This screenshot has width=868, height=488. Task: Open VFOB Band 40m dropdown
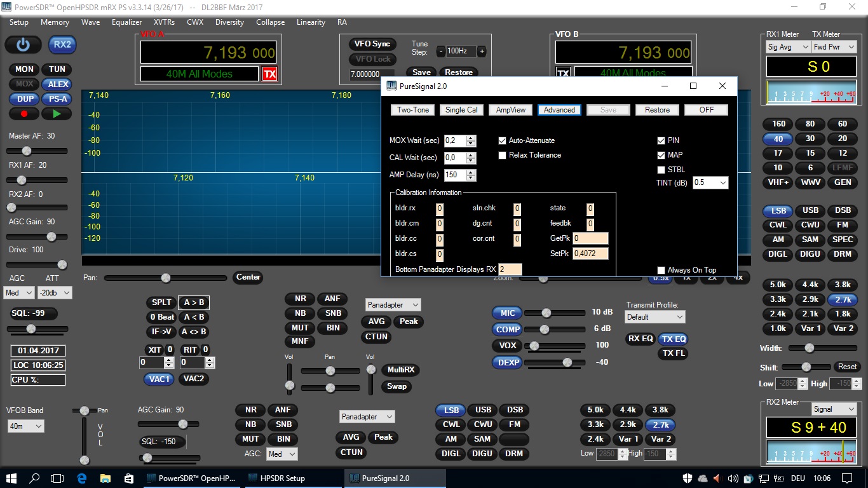26,426
